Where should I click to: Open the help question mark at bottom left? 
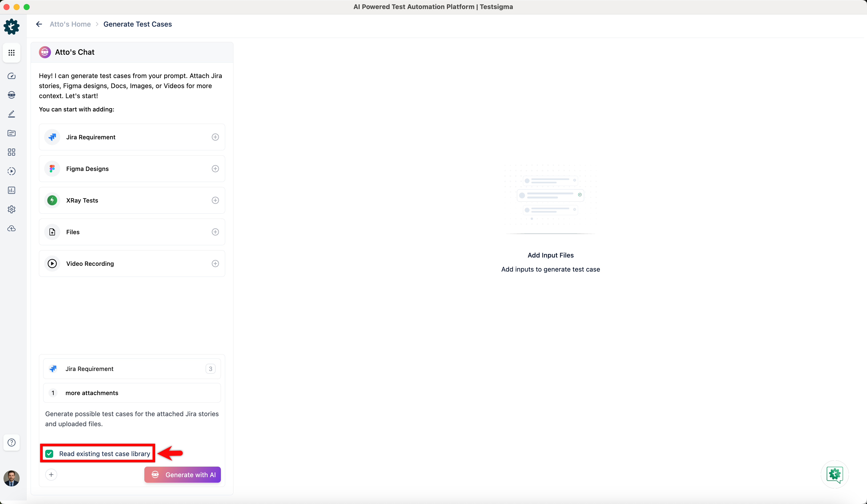point(11,443)
